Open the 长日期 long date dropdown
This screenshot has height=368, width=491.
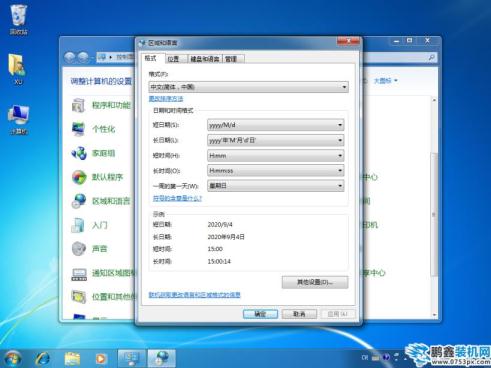point(276,140)
